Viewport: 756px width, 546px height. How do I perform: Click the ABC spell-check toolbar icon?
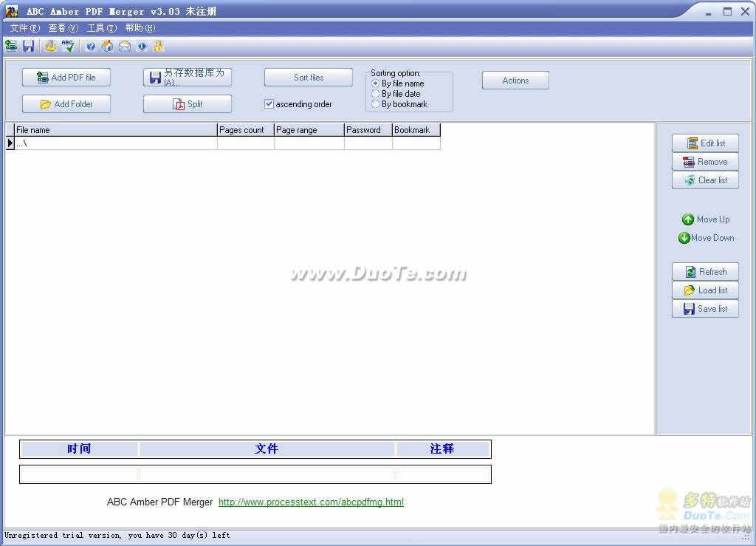[x=68, y=46]
